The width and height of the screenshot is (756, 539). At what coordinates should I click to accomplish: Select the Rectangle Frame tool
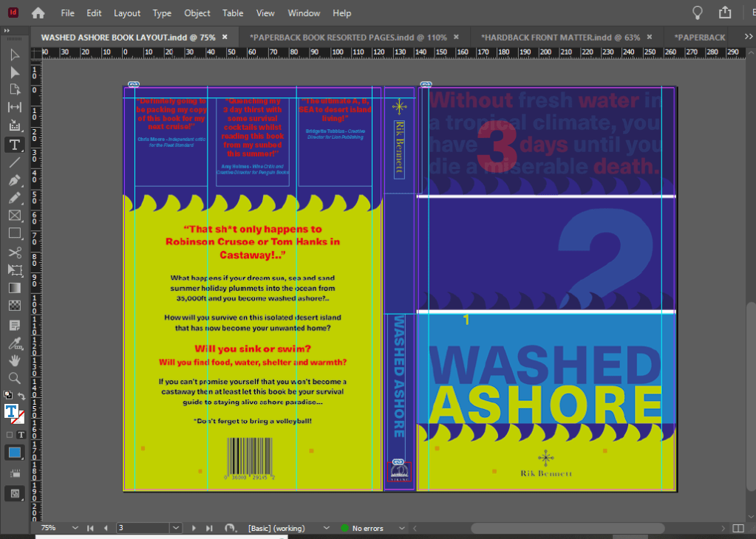[x=14, y=216]
